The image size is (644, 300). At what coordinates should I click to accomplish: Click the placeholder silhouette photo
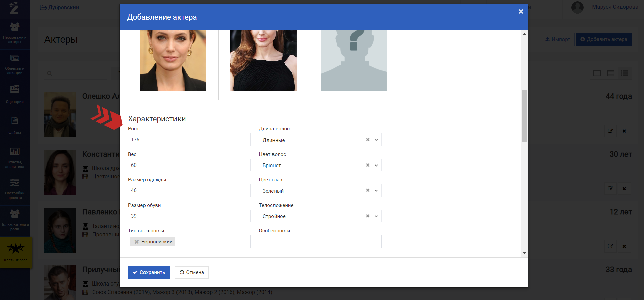(x=354, y=61)
